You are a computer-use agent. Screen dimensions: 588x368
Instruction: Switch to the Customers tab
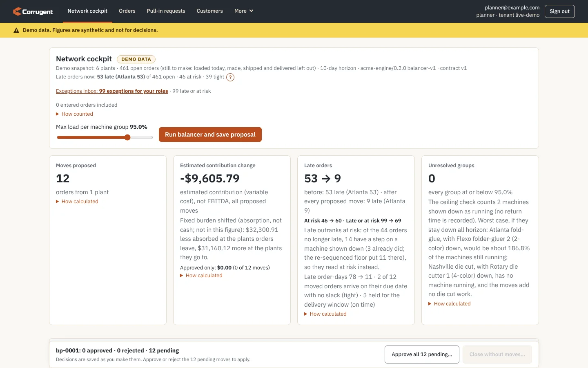(210, 11)
